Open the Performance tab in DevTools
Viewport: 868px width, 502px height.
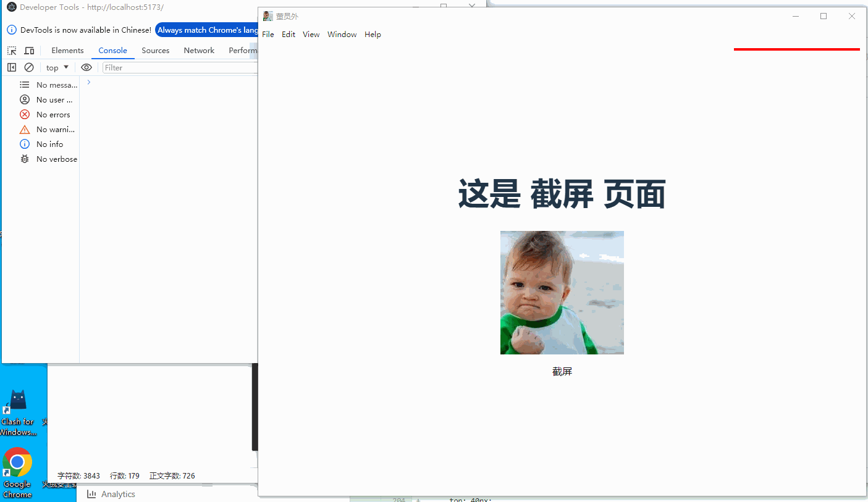point(242,51)
